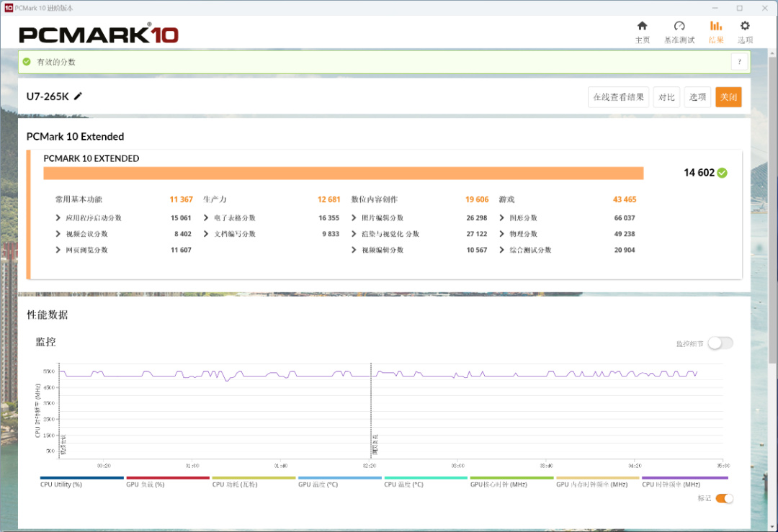Expand 图形分数 row
Image resolution: width=778 pixels, height=532 pixels.
pos(501,217)
